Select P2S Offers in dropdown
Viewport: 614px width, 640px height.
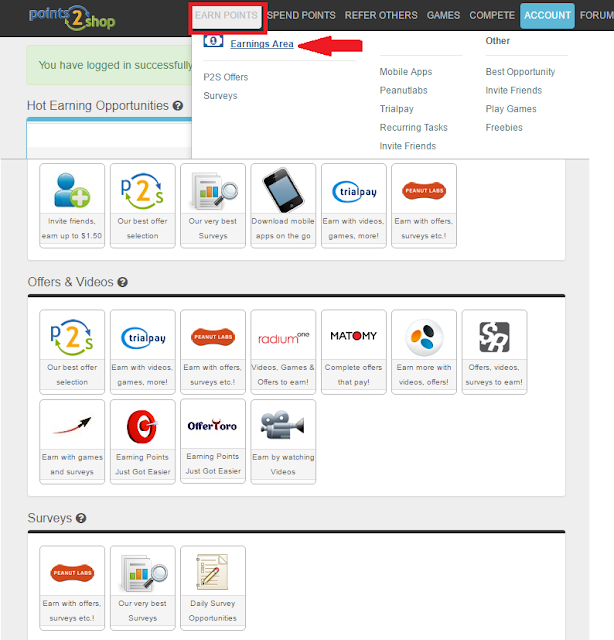[x=226, y=77]
